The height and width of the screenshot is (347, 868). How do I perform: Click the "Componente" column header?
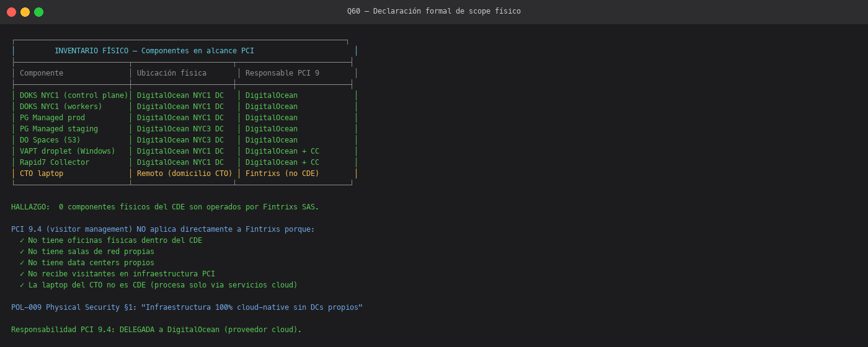[x=42, y=73]
